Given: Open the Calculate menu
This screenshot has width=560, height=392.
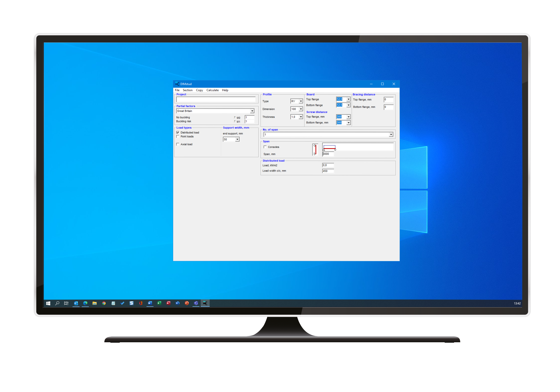Looking at the screenshot, I should click(212, 90).
